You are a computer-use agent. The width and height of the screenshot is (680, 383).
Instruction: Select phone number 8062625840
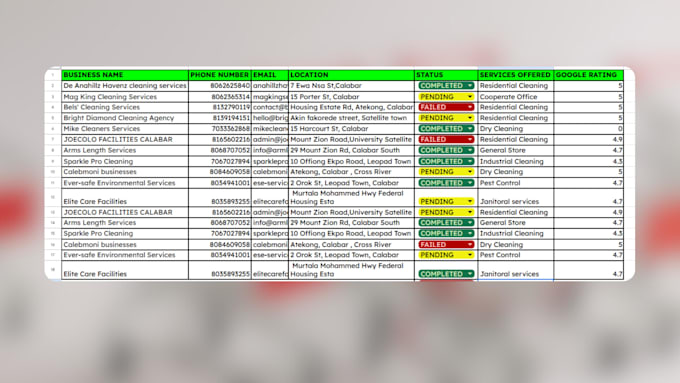coord(220,85)
